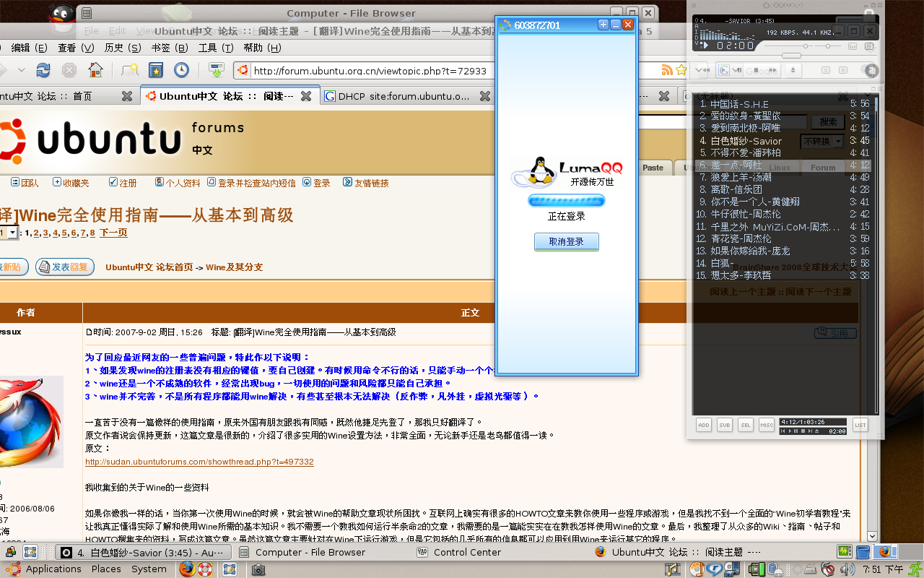Image resolution: width=924 pixels, height=578 pixels.
Task: Click the SEL button in Audacious playlist
Action: tap(746, 425)
